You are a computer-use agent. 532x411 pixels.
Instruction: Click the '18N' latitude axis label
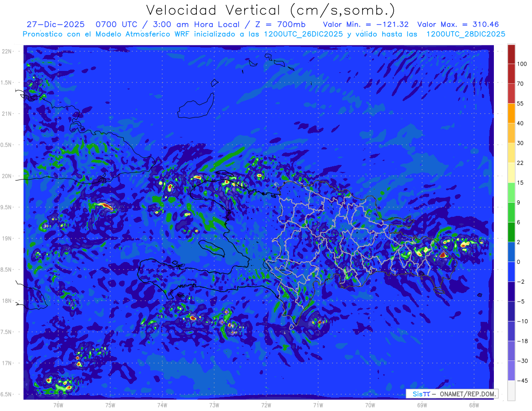(x=7, y=301)
